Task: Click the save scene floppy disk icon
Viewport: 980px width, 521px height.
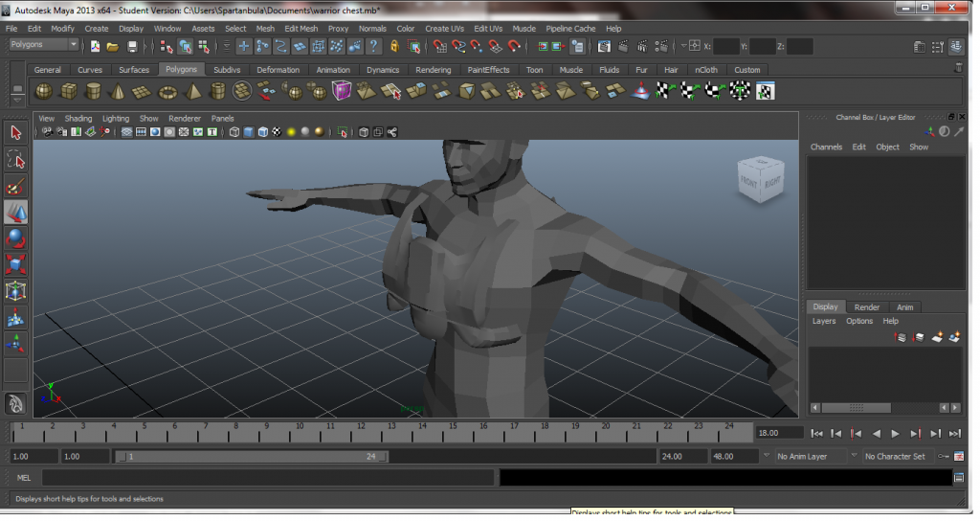Action: click(131, 46)
